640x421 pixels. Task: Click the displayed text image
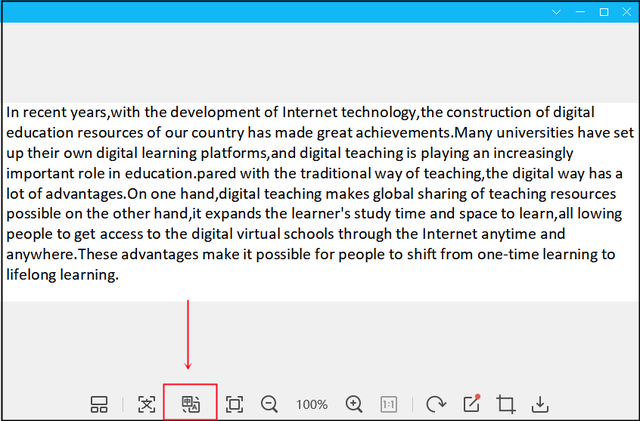tap(320, 202)
